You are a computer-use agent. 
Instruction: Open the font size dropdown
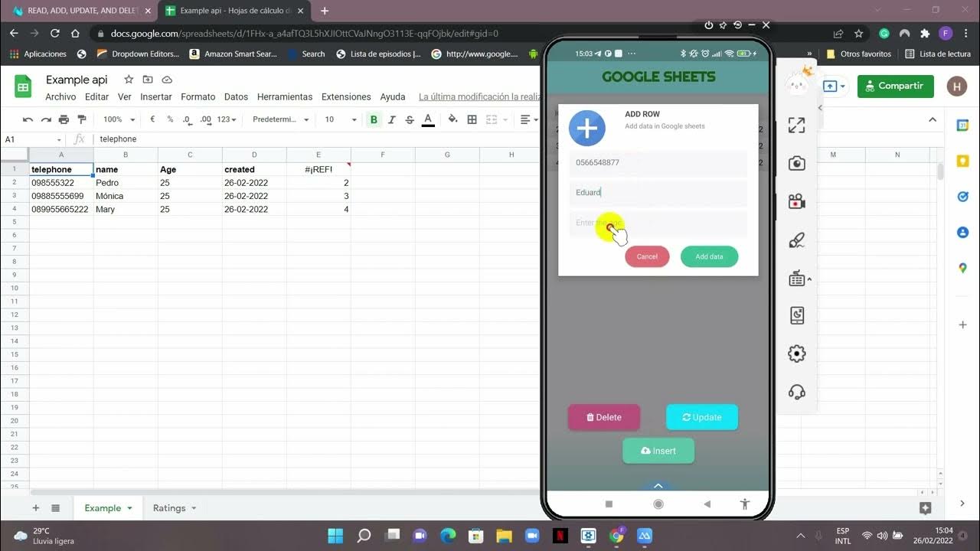(341, 119)
